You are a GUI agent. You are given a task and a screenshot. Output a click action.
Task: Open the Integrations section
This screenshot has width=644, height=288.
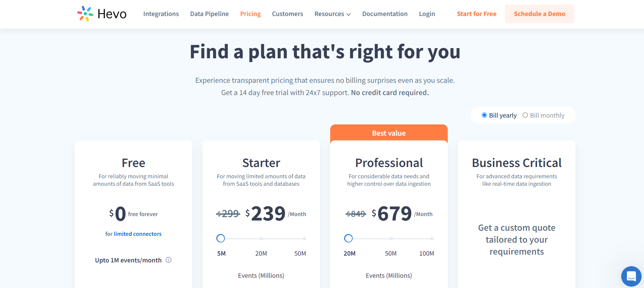point(161,14)
